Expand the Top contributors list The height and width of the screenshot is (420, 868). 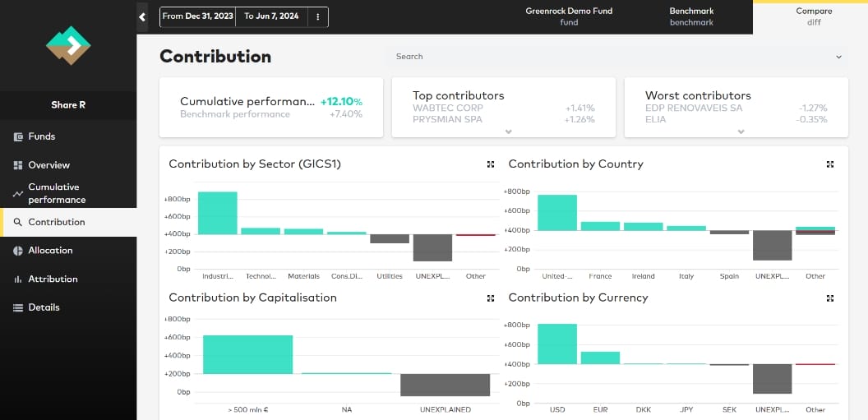click(509, 132)
